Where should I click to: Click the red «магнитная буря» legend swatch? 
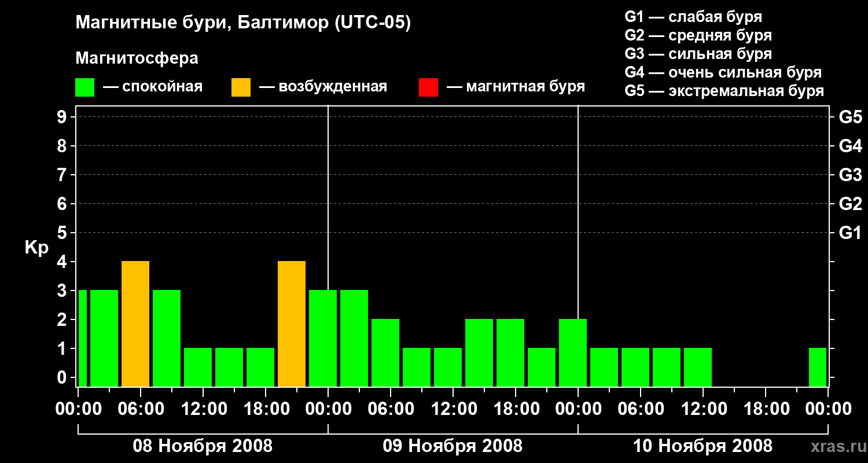coord(429,87)
